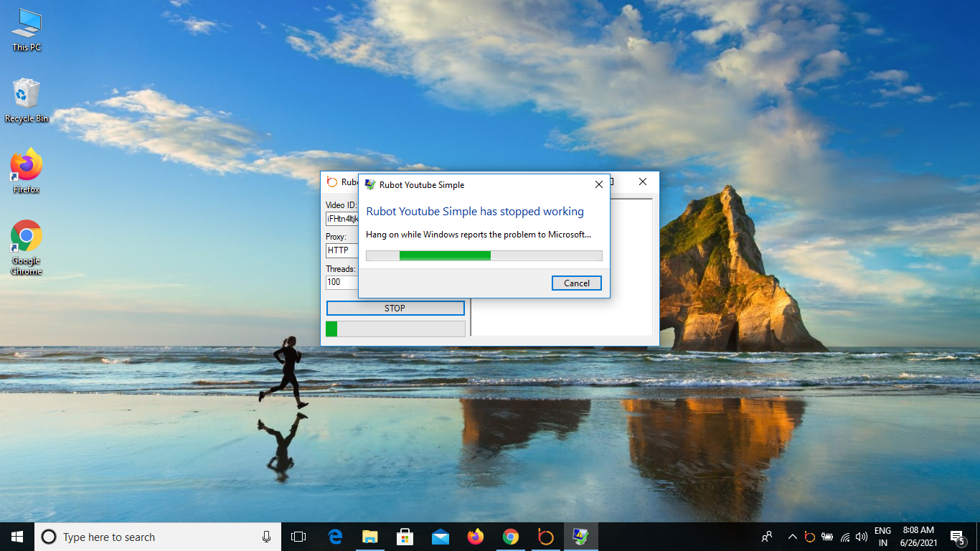Select the Firefox desktop shortcut
The height and width of the screenshot is (551, 980).
click(27, 171)
